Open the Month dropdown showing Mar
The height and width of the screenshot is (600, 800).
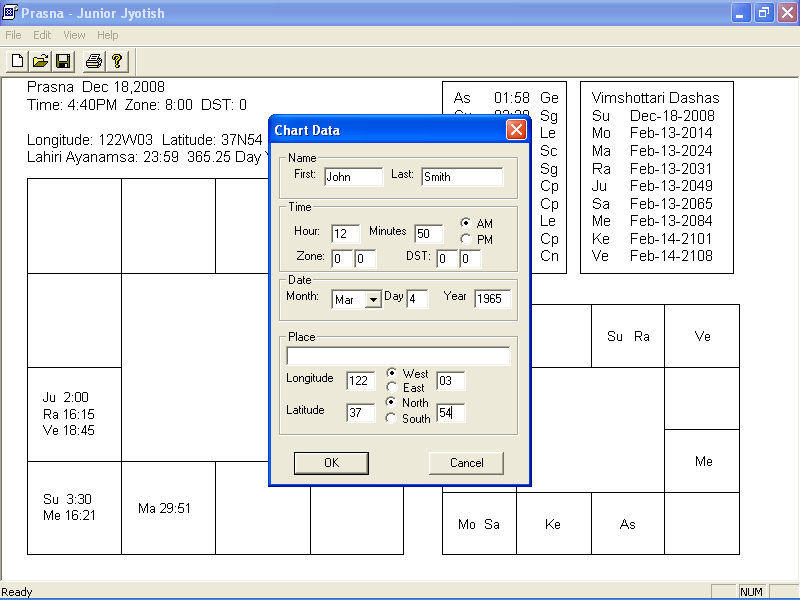(x=373, y=299)
